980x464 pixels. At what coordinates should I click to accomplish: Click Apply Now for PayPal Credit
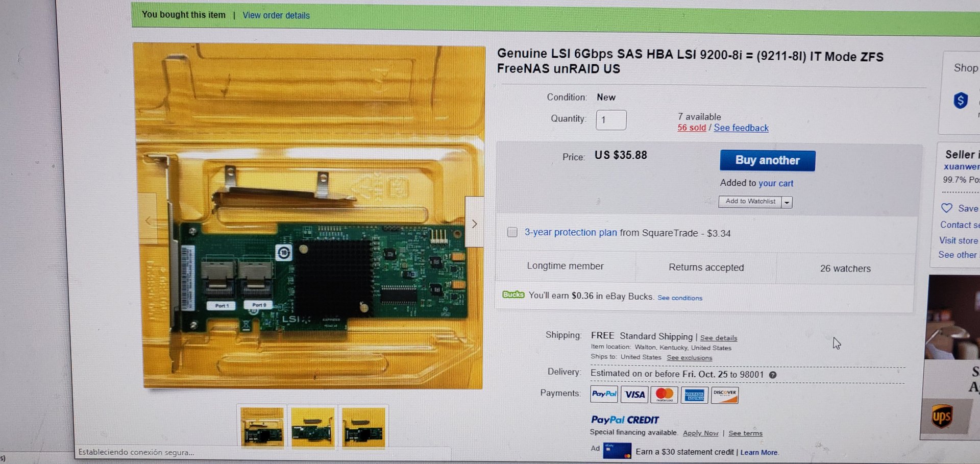click(x=700, y=433)
